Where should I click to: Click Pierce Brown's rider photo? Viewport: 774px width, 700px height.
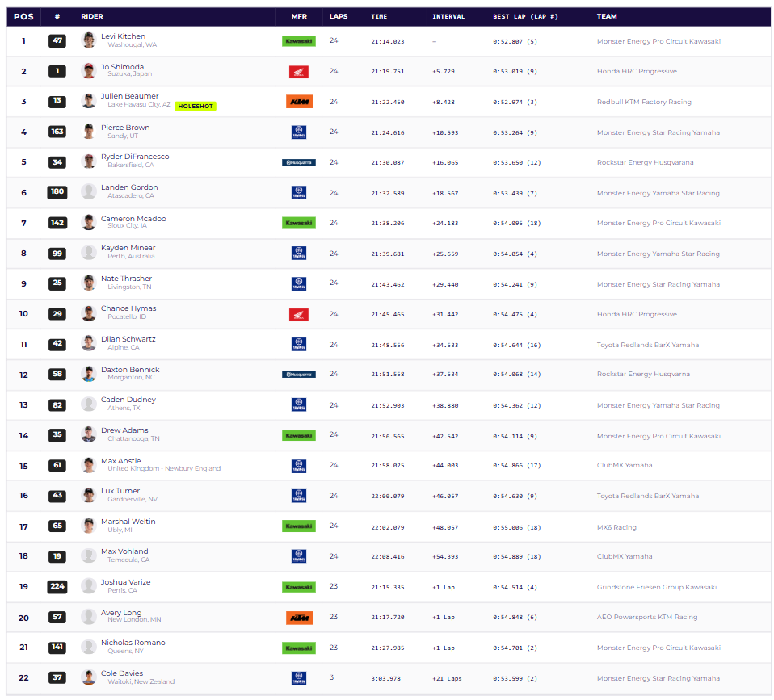(x=89, y=132)
